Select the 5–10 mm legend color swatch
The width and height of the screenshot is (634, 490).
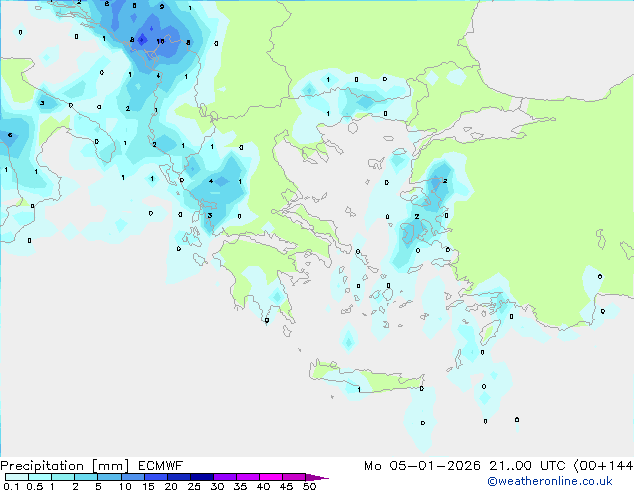(x=109, y=477)
